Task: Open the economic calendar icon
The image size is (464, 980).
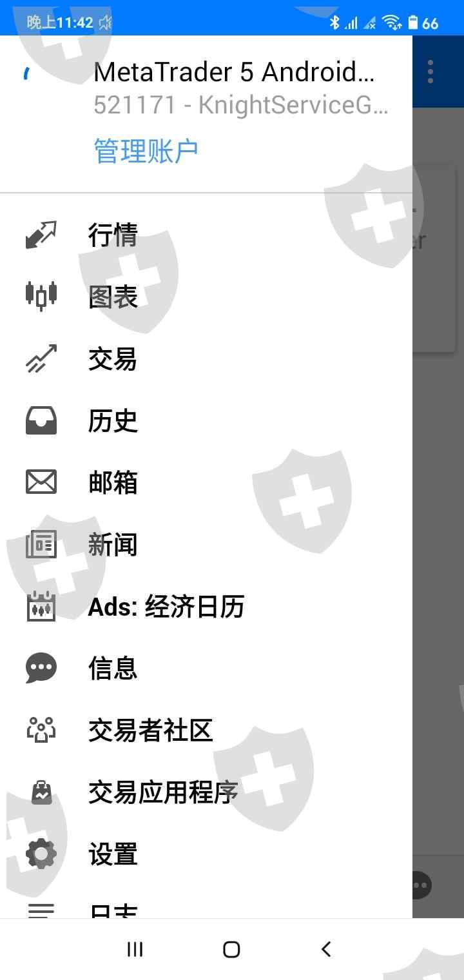Action: coord(41,606)
